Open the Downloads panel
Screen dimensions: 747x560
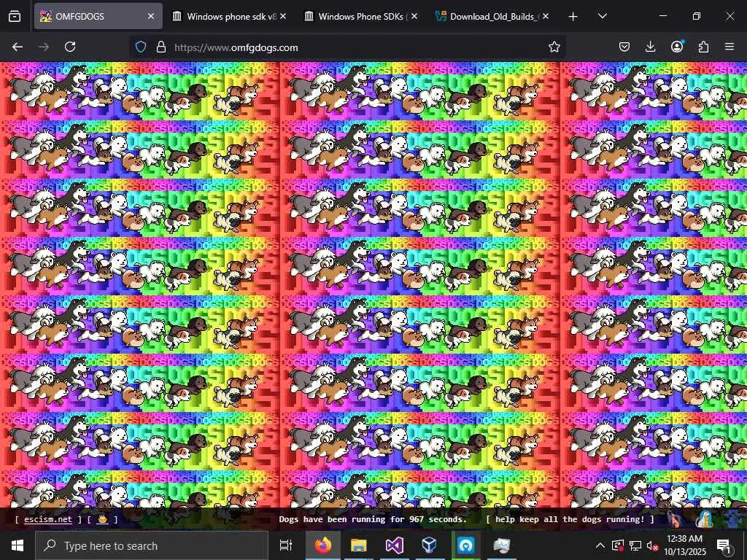650,47
